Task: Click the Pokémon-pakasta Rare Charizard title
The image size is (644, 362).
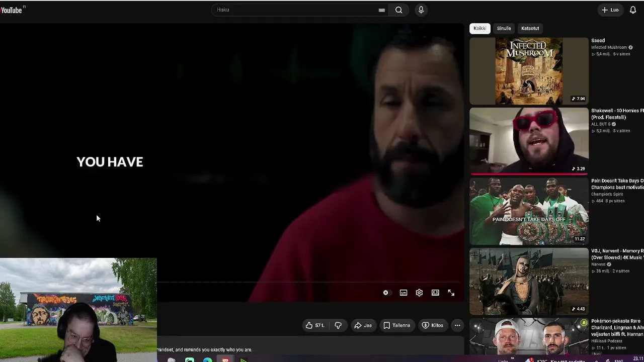Action: point(617,327)
